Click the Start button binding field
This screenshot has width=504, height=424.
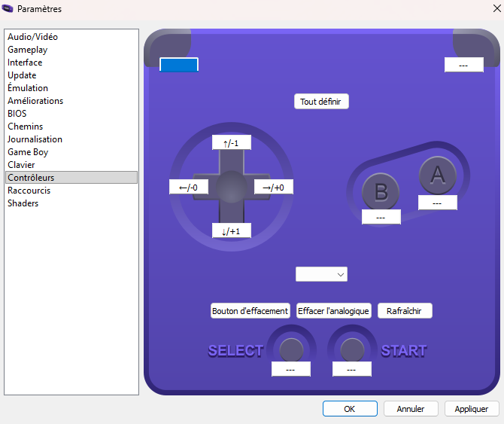tap(351, 369)
